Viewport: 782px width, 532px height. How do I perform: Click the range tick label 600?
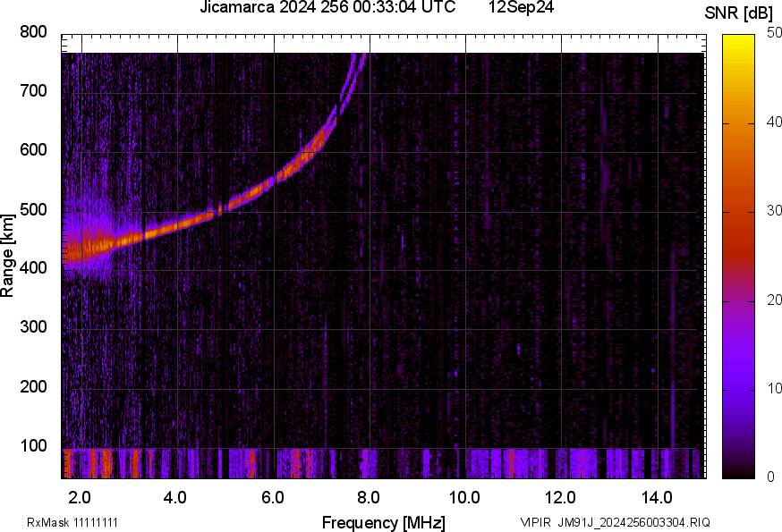point(33,150)
